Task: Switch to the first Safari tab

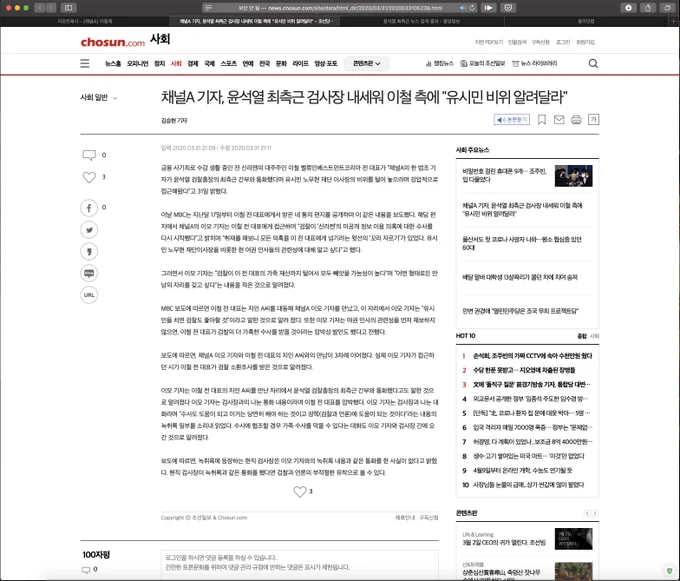Action: tap(85, 21)
